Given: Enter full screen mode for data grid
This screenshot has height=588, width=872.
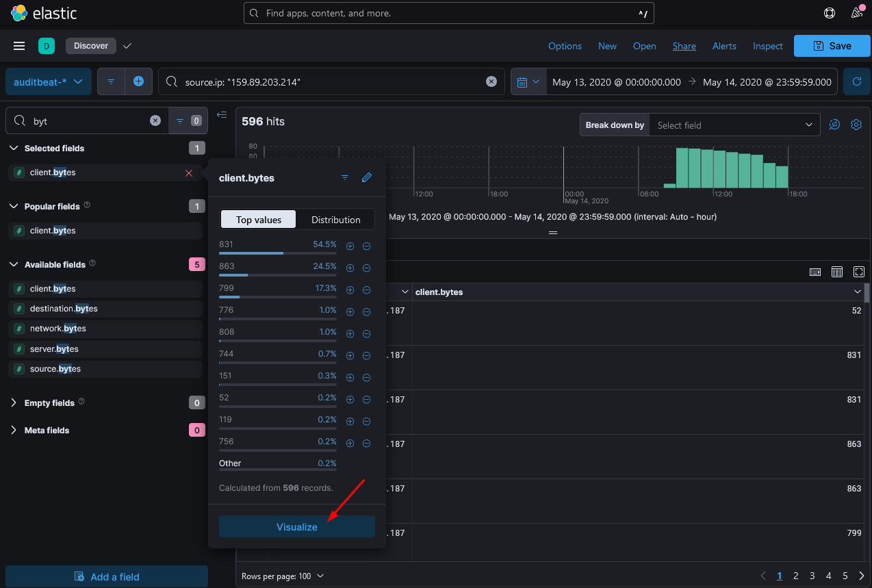Looking at the screenshot, I should pos(858,272).
